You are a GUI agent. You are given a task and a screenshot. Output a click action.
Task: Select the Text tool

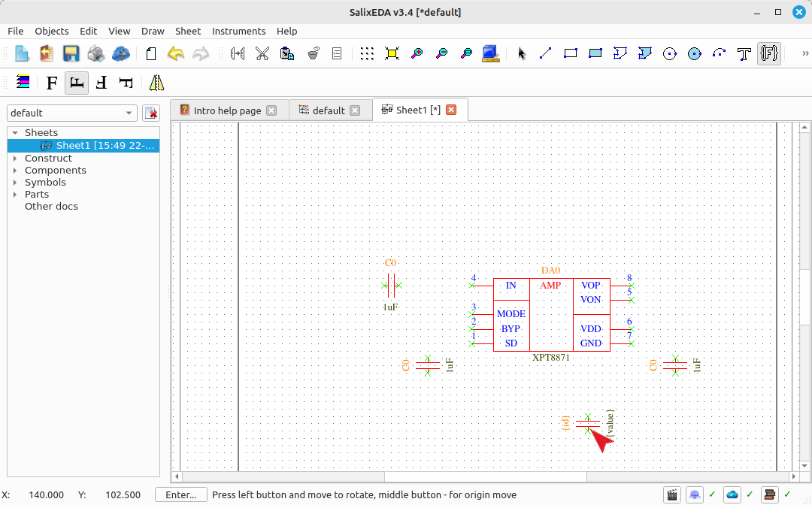(744, 53)
